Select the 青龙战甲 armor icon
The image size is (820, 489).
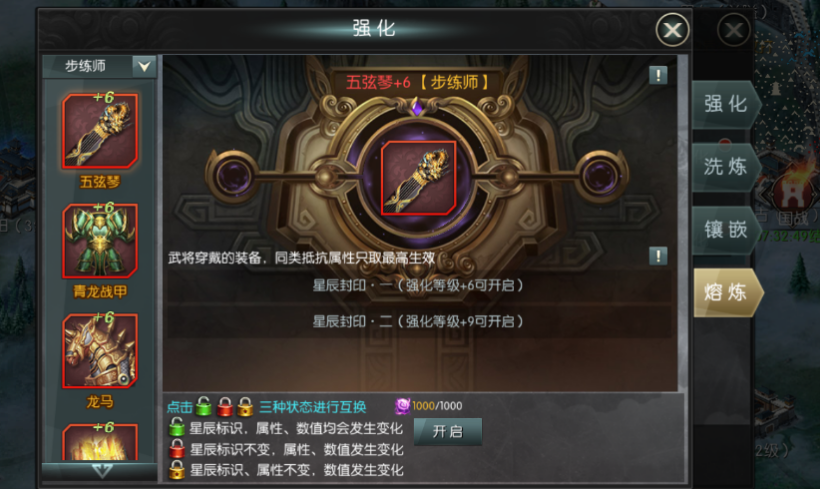tap(100, 241)
